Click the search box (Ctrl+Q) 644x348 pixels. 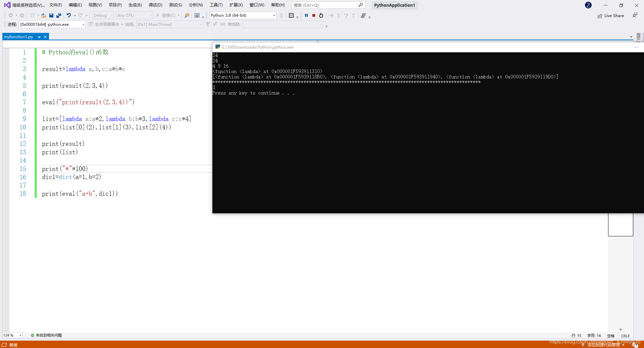tap(328, 5)
